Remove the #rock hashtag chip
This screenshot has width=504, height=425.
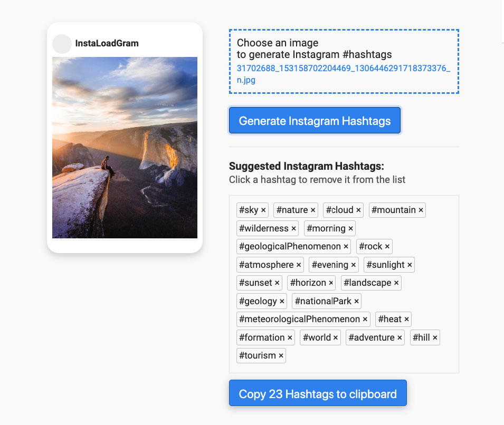[374, 246]
